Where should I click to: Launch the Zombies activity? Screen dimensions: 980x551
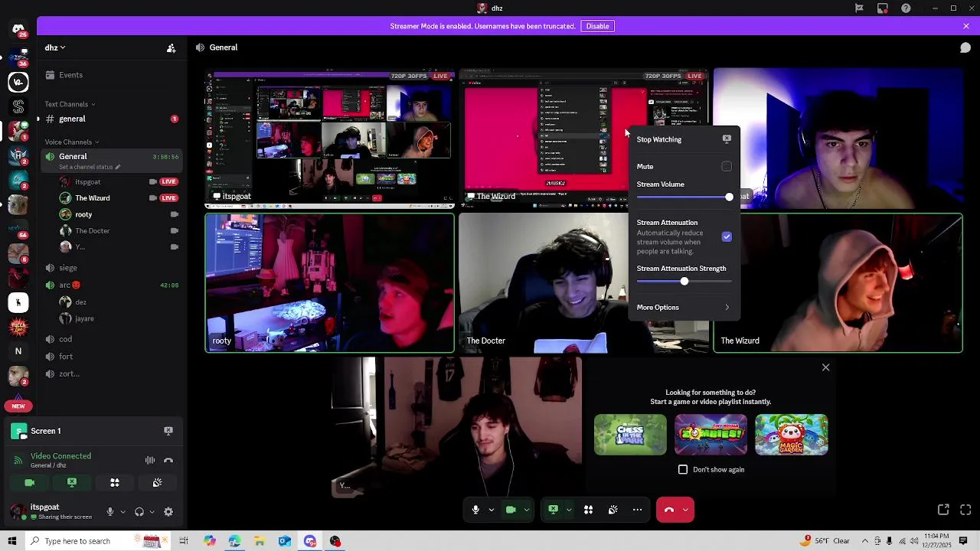[710, 435]
